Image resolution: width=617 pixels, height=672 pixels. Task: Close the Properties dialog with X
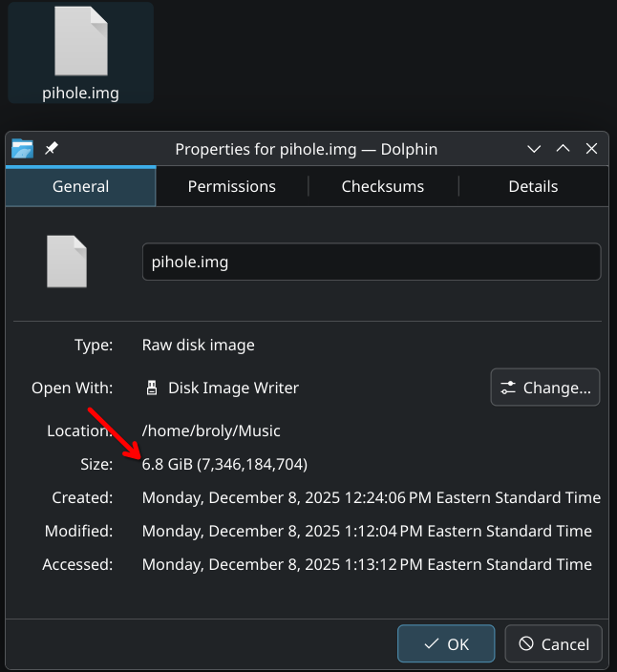592,149
